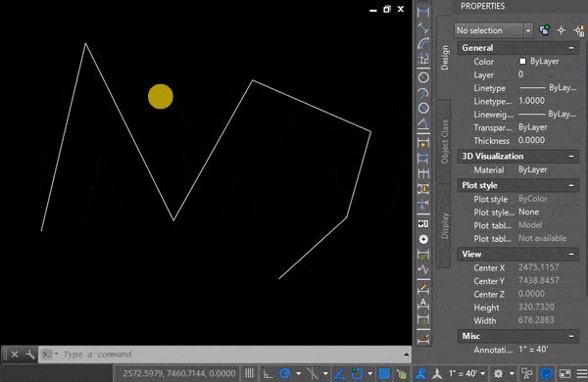Select the Dimension Space tool

pyautogui.click(x=423, y=189)
